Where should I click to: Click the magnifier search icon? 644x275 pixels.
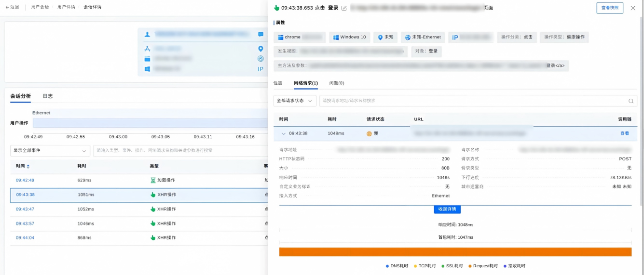click(x=630, y=101)
